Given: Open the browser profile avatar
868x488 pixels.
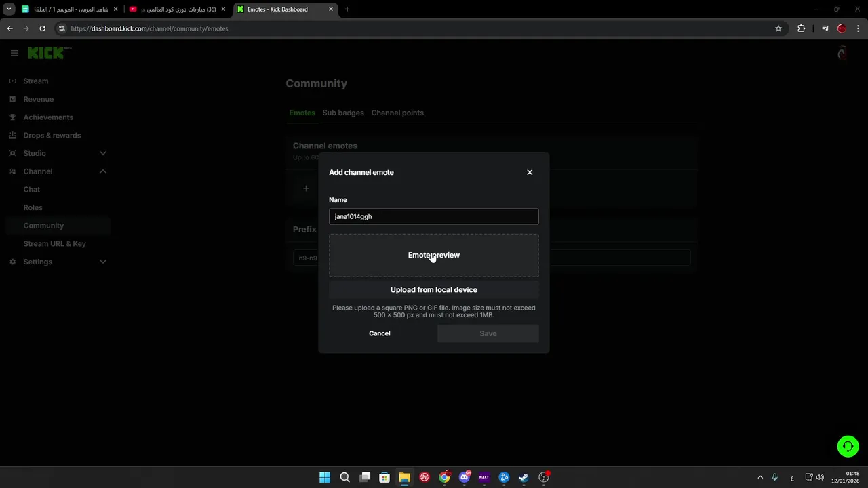Looking at the screenshot, I should [x=842, y=28].
